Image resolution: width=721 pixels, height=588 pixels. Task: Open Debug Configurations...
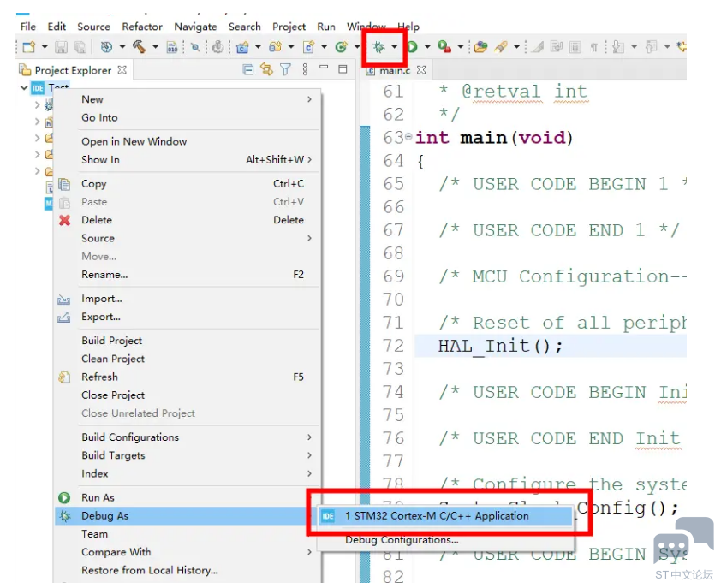(444, 540)
